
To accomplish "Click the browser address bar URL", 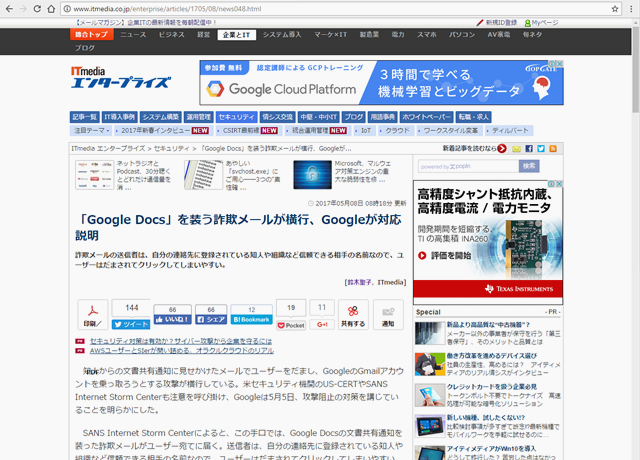I will pos(169,8).
